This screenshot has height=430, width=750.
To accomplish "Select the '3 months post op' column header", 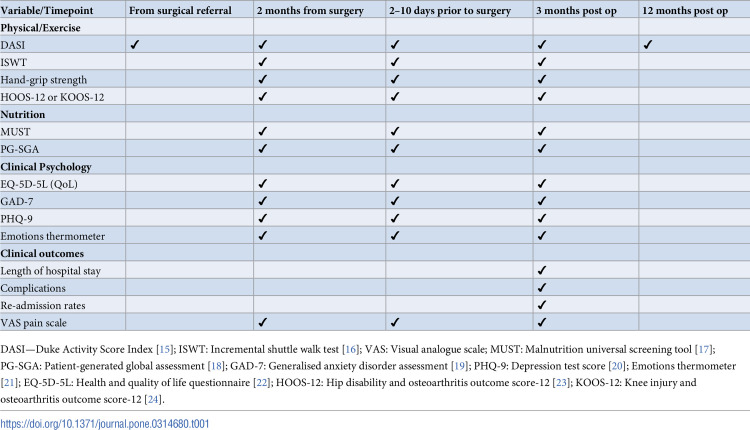I will pos(576,11).
